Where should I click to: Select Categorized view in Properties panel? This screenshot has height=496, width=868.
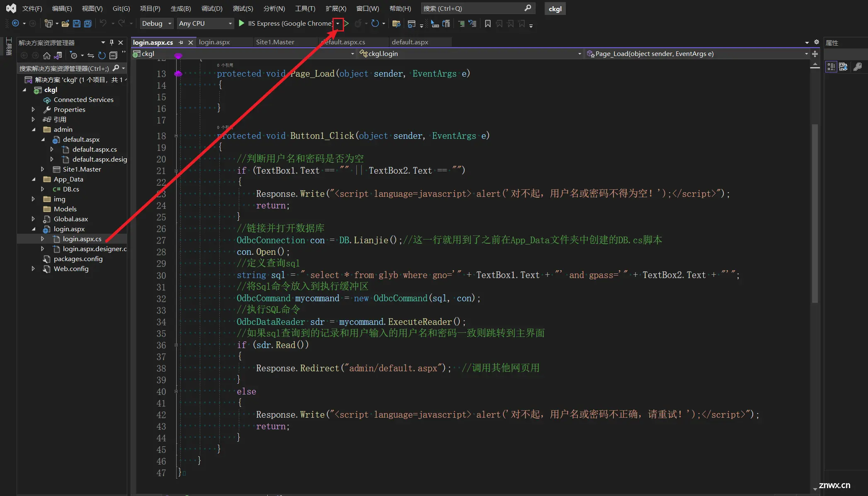tap(831, 67)
